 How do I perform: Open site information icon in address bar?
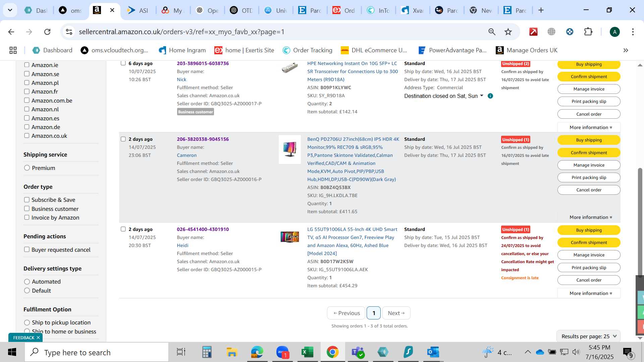pos(69,32)
